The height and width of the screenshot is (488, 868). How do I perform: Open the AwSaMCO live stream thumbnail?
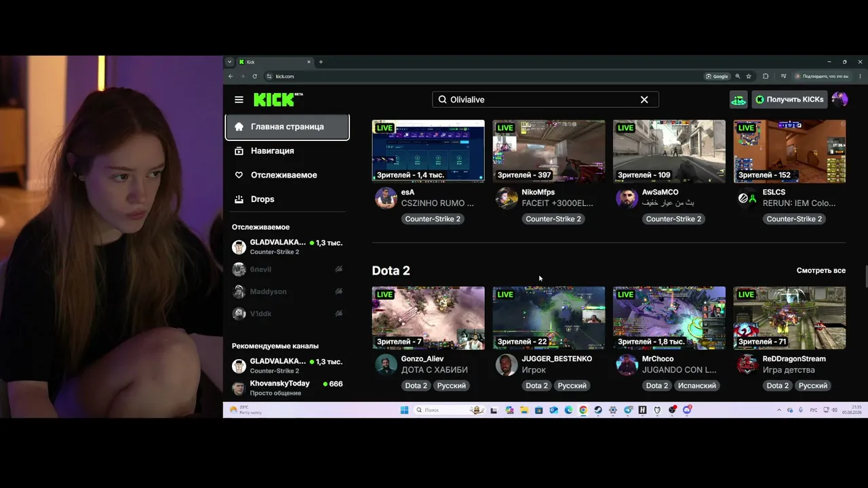[x=669, y=151]
